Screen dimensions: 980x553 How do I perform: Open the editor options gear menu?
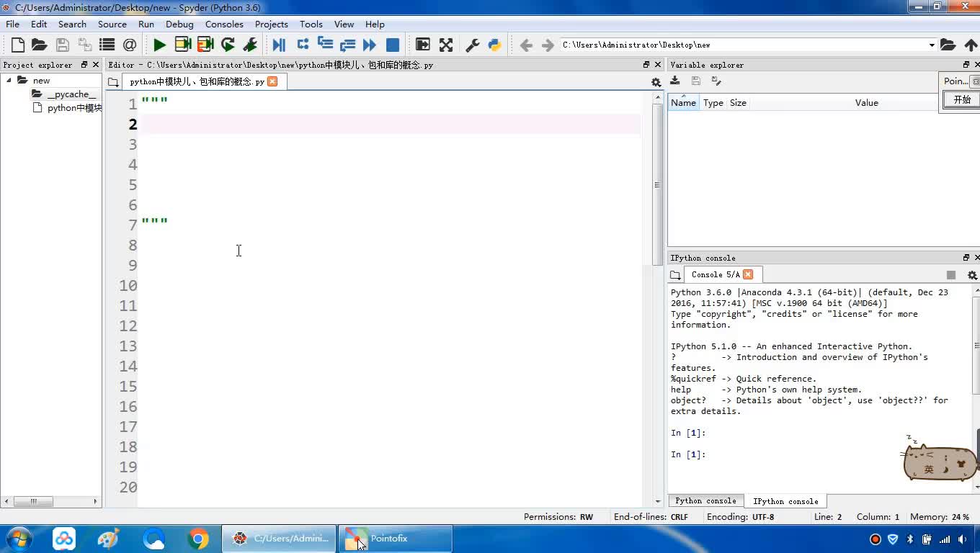coord(656,82)
